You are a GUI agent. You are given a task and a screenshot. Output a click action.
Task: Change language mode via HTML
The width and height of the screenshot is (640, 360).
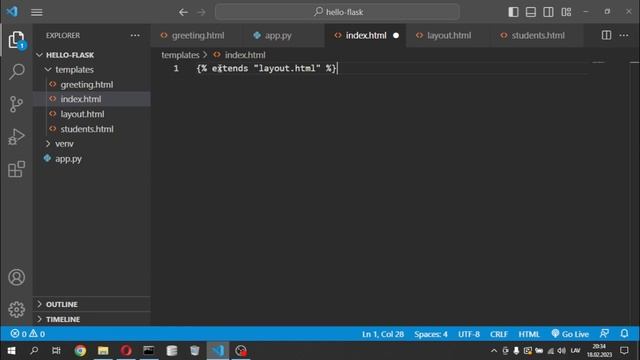tap(529, 334)
